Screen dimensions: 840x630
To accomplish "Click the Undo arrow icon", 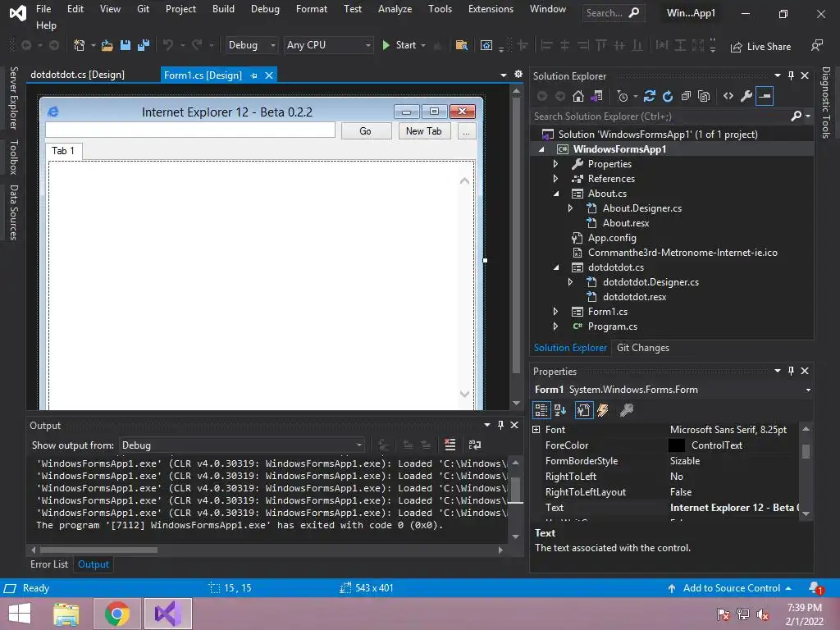I will 167,46.
